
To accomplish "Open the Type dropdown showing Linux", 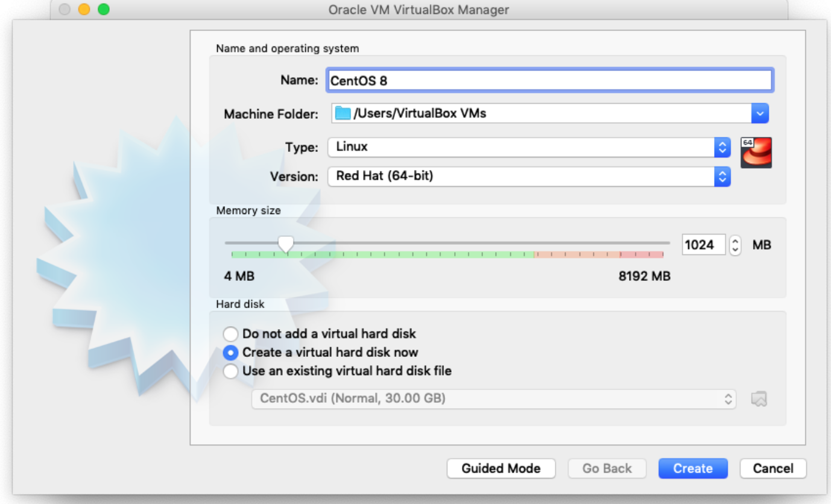I will (529, 147).
